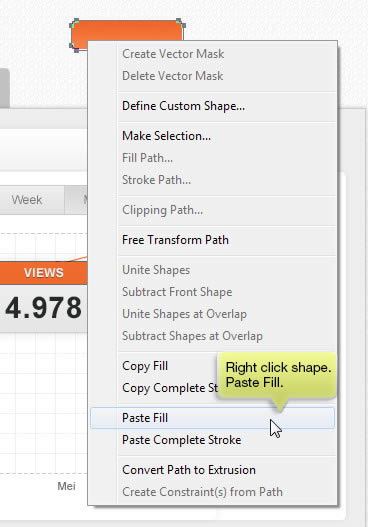Open Make Selection… dialog

click(x=212, y=136)
